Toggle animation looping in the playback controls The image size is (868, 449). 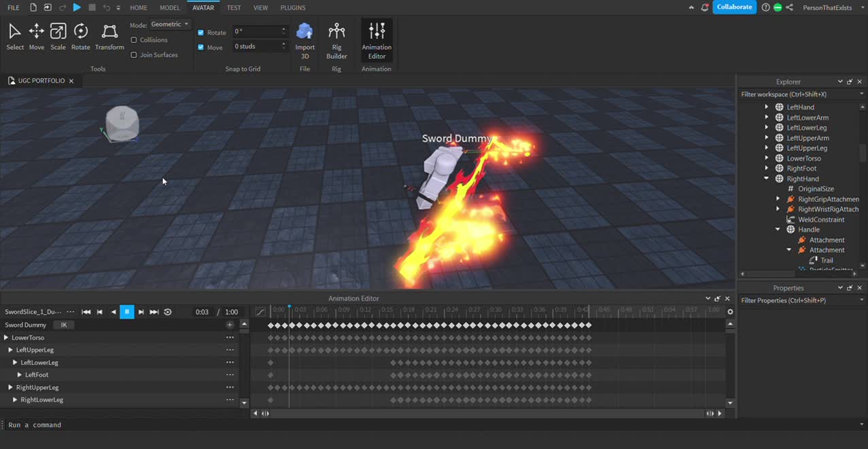point(167,312)
